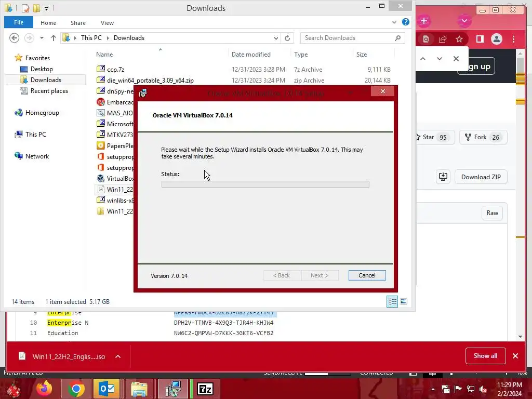Click the MAS_AIO script file icon
Image resolution: width=532 pixels, height=399 pixels.
click(x=100, y=113)
